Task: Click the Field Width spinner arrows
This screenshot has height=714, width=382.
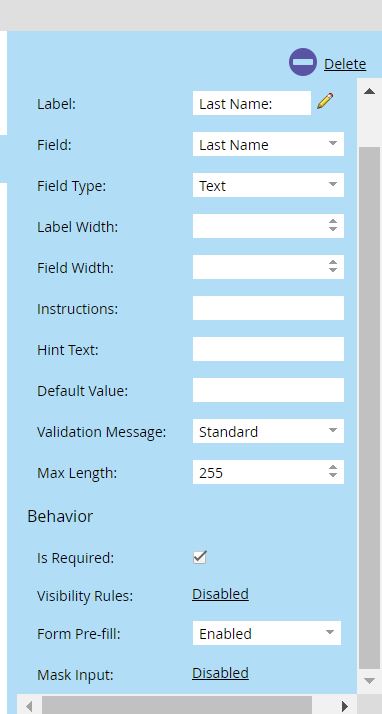Action: pyautogui.click(x=333, y=266)
